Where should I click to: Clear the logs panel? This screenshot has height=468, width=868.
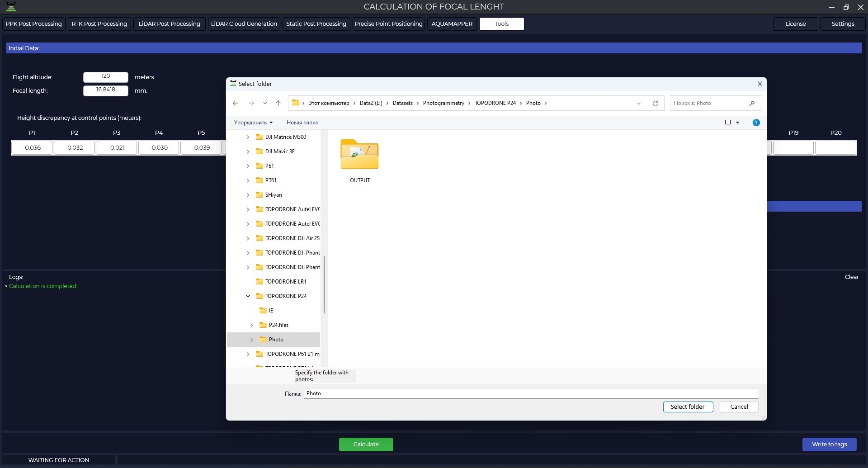tap(852, 277)
